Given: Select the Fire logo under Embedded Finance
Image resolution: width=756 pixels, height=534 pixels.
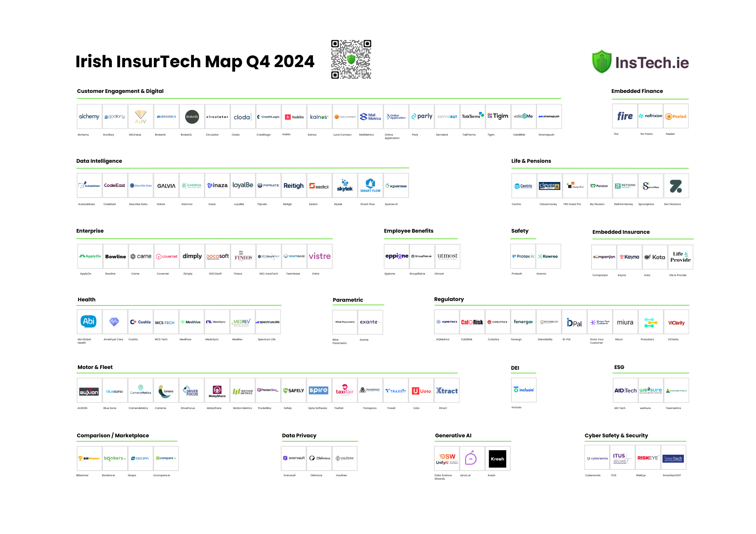Looking at the screenshot, I should tap(625, 116).
